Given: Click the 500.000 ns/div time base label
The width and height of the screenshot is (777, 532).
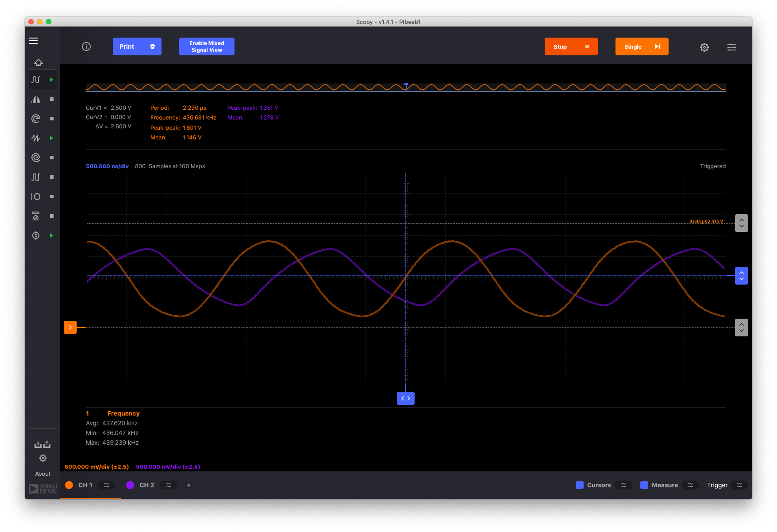Looking at the screenshot, I should pyautogui.click(x=107, y=166).
